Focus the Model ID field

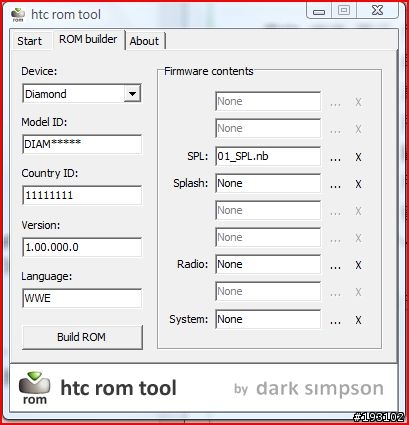(82, 144)
